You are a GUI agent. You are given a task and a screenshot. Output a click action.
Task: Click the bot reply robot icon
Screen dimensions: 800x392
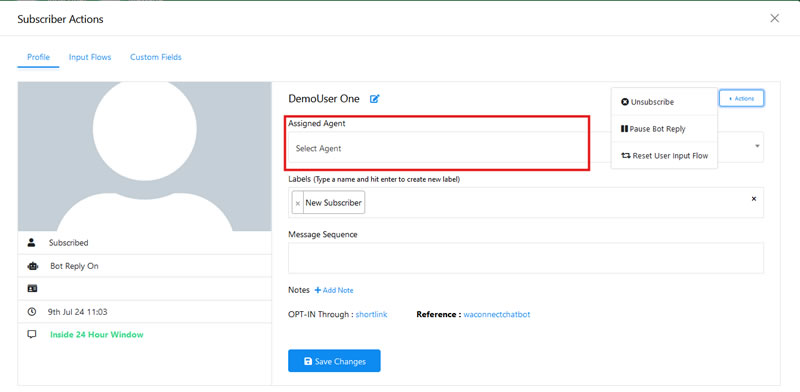[x=32, y=266]
